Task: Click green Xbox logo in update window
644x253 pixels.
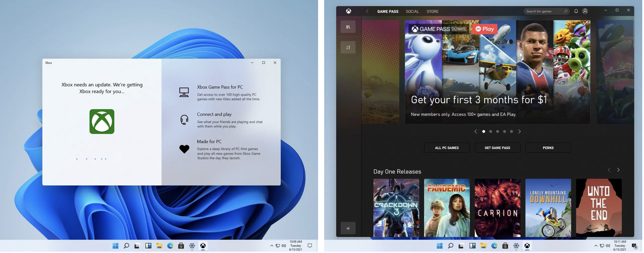Action: click(x=102, y=122)
